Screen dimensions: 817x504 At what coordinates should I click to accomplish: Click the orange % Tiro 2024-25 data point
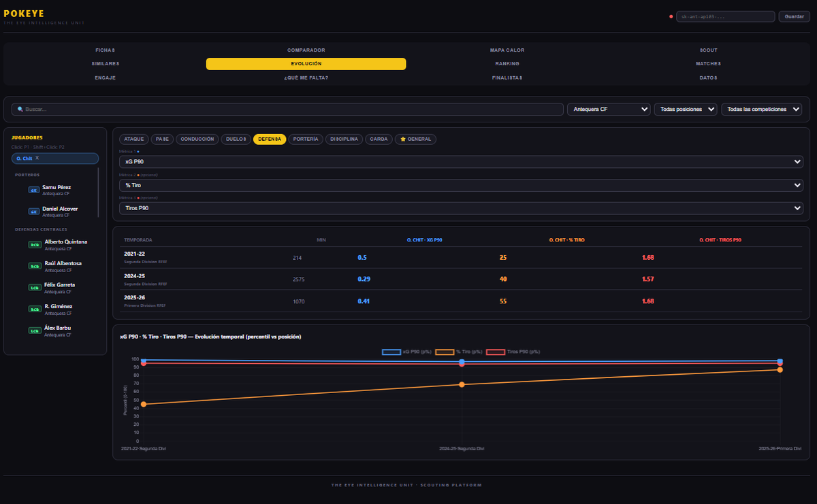point(462,384)
